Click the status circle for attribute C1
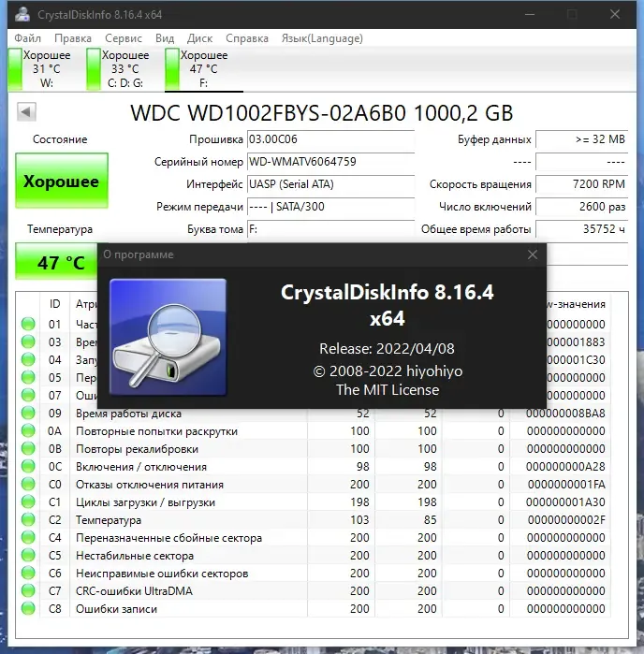This screenshot has width=644, height=654. 28,502
